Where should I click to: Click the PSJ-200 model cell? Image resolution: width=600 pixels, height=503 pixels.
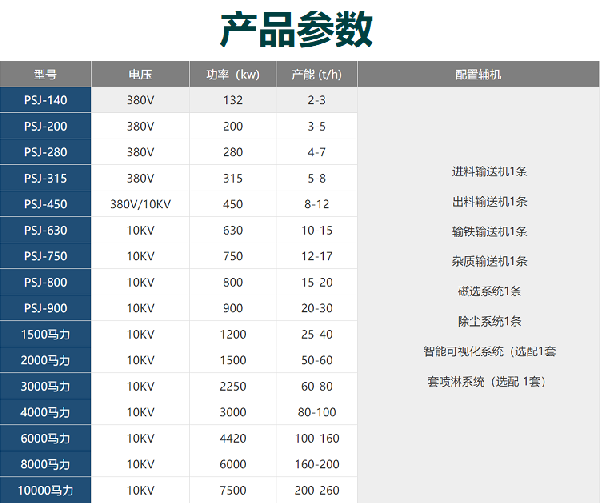(46, 126)
